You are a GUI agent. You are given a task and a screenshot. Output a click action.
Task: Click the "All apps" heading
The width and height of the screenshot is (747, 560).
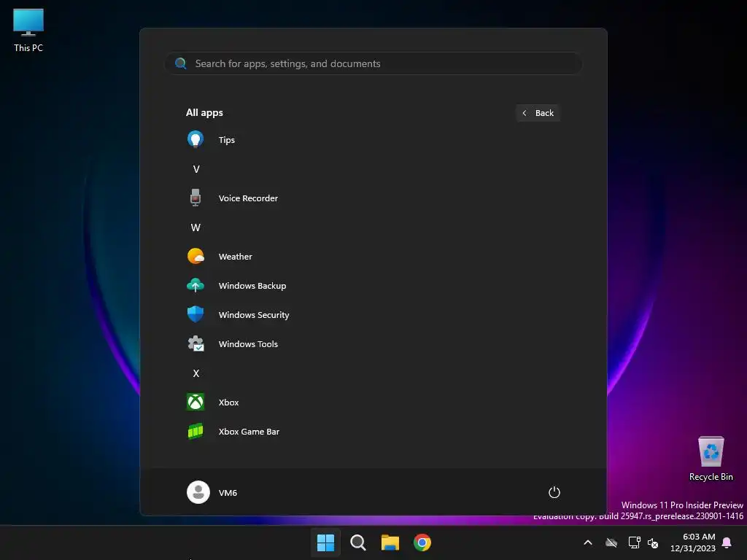(204, 112)
